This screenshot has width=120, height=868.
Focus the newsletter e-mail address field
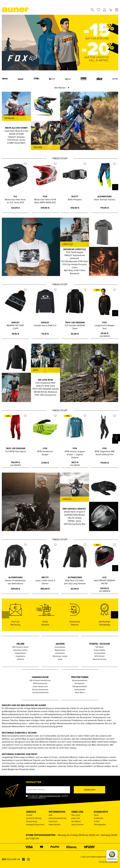click(48, 789)
